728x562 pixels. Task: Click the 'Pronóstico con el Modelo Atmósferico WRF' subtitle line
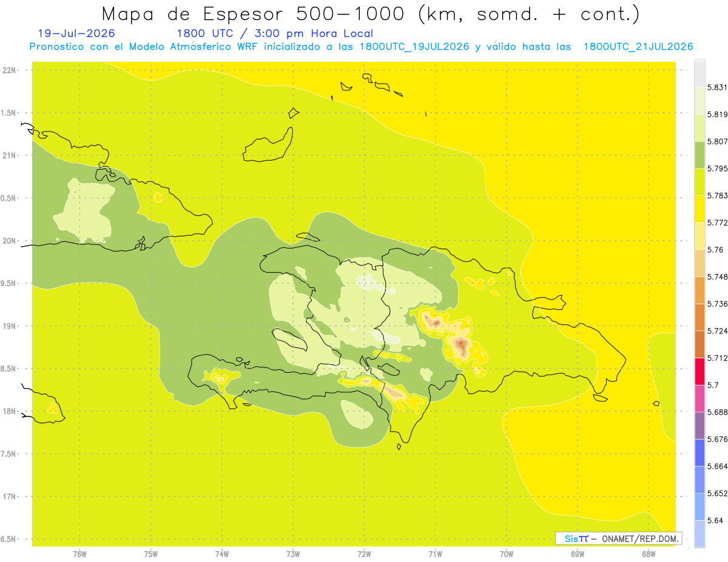(x=361, y=47)
